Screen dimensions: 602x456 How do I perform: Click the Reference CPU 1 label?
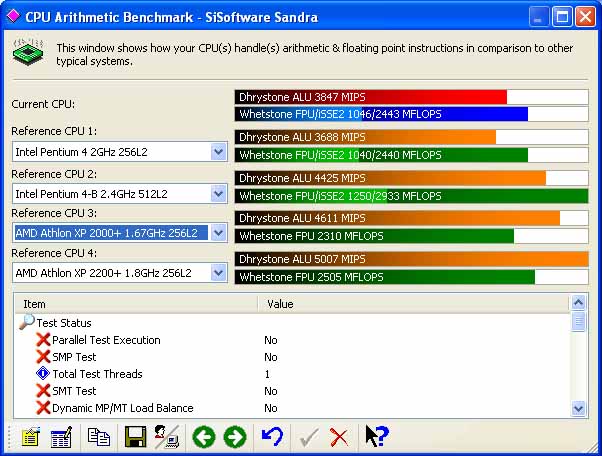(54, 131)
